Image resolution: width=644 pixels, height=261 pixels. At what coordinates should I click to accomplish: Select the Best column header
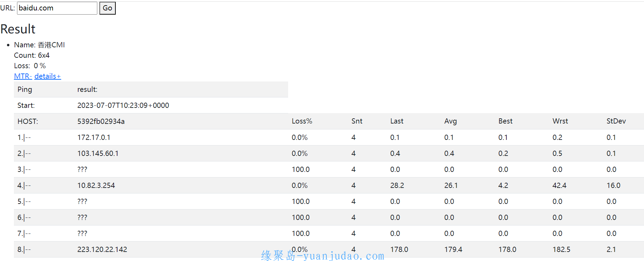pyautogui.click(x=505, y=121)
